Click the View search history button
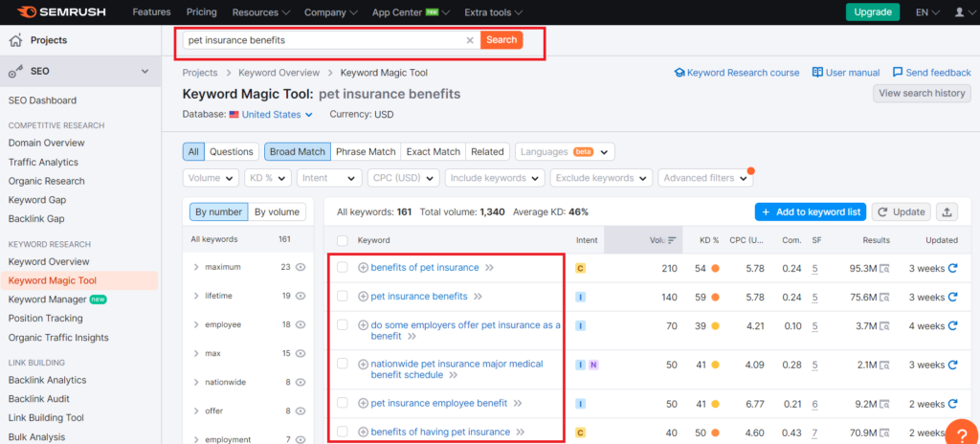The width and height of the screenshot is (980, 444). pos(922,93)
